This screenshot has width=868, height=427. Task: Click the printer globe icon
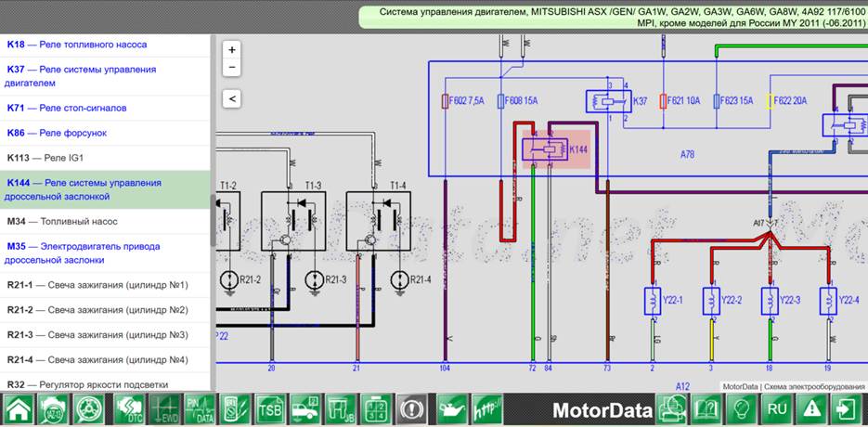coord(671,410)
